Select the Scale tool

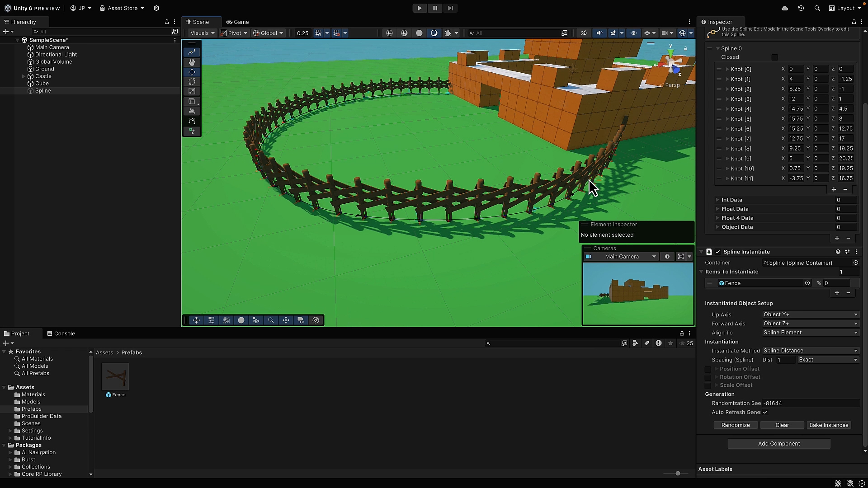point(192,91)
